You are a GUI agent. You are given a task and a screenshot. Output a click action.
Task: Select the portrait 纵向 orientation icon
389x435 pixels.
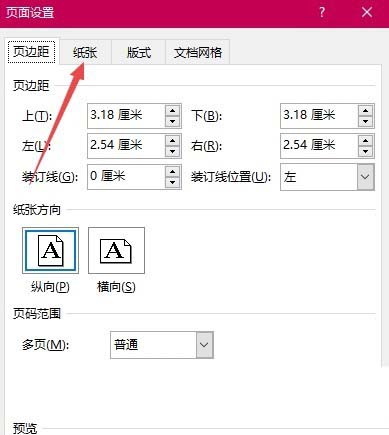[50, 251]
